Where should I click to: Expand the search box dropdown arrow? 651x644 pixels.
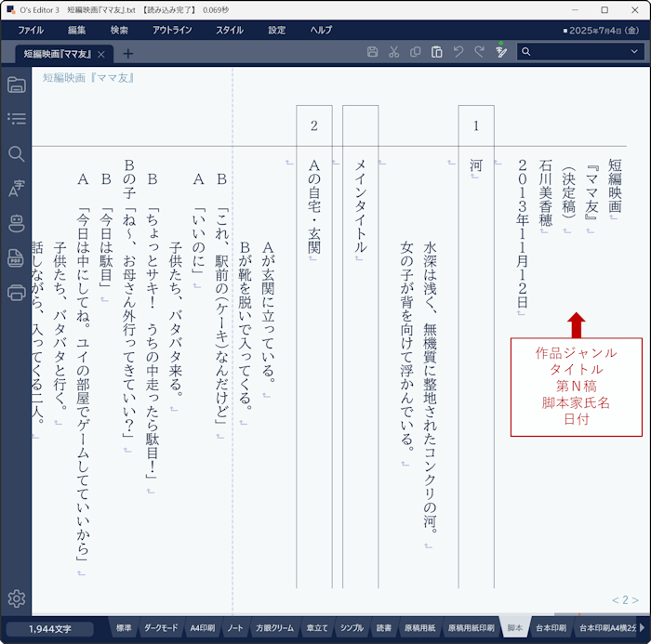634,51
